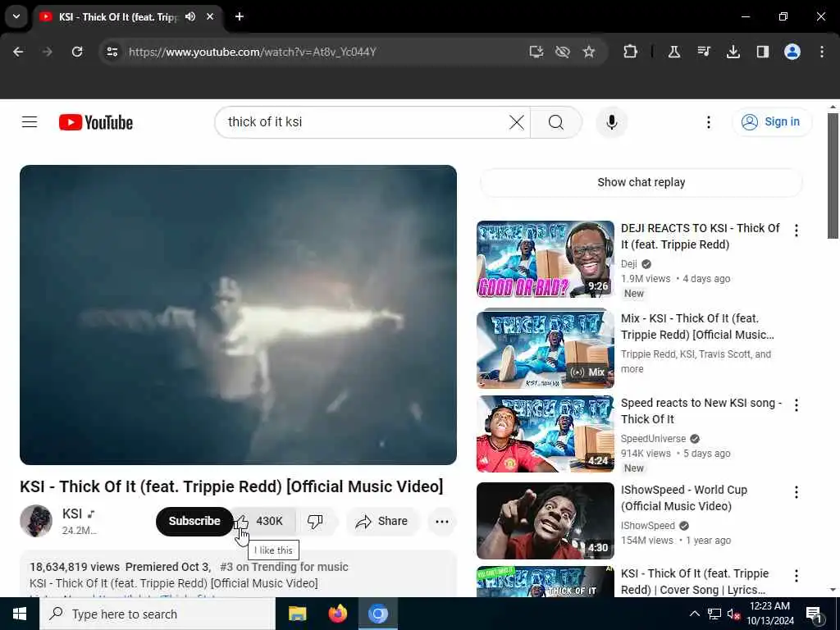Viewport: 840px width, 630px height.
Task: Share the KSI video
Action: tap(382, 521)
